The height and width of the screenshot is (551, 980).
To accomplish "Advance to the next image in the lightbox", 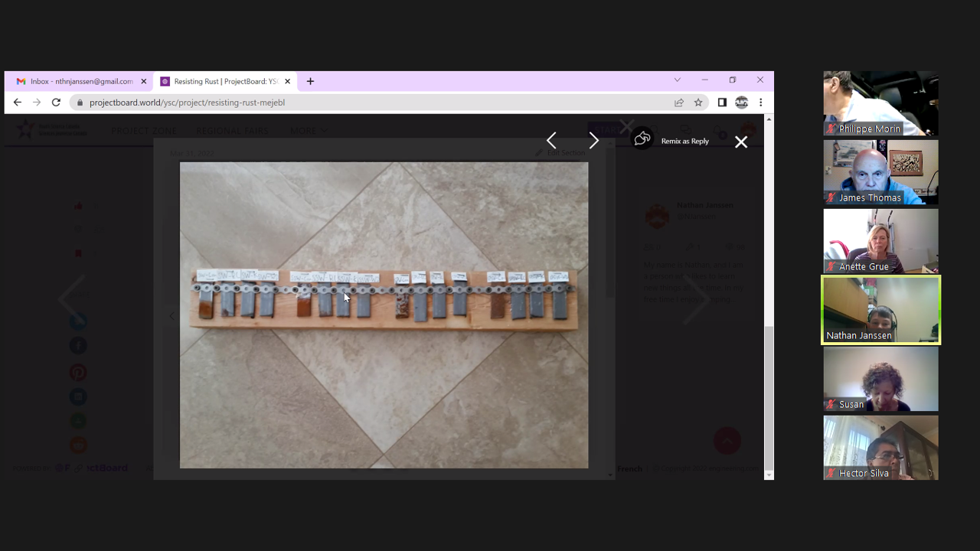I will tap(593, 141).
